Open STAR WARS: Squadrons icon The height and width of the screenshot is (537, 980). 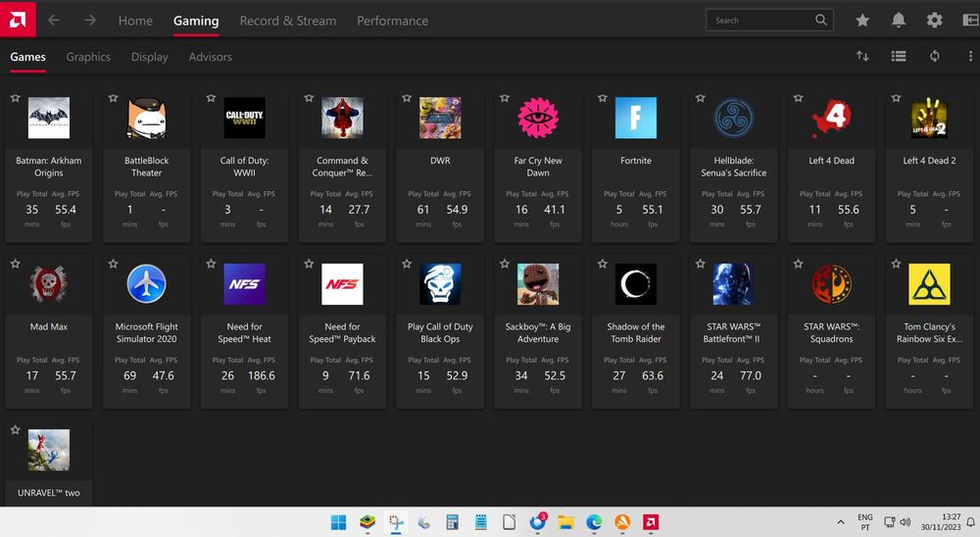831,284
